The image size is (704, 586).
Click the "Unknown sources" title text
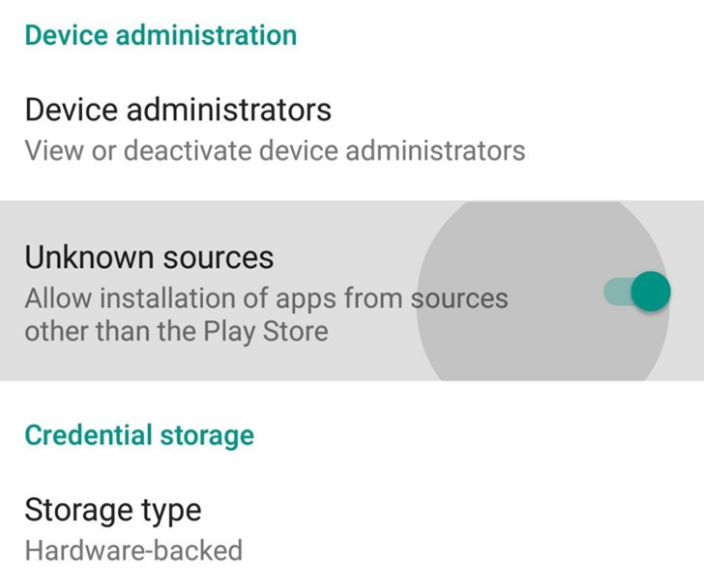[148, 257]
